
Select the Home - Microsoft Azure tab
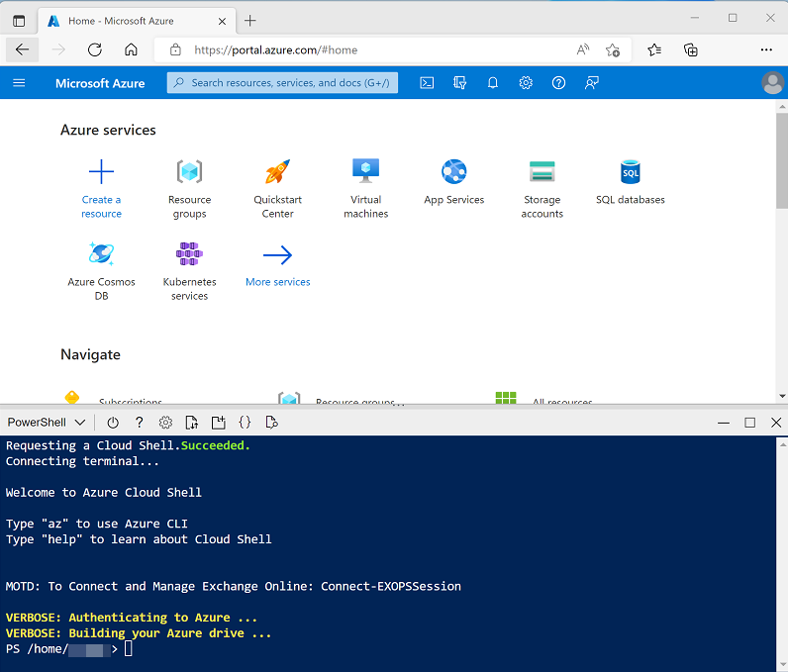137,21
